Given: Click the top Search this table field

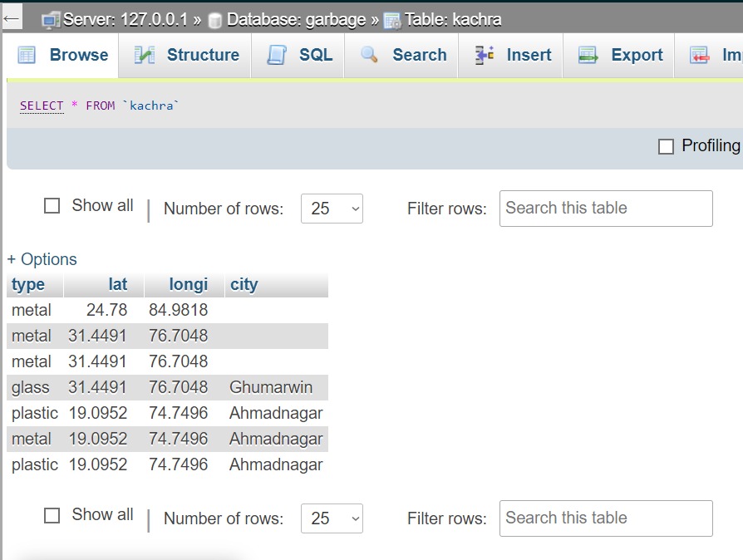Looking at the screenshot, I should (606, 209).
